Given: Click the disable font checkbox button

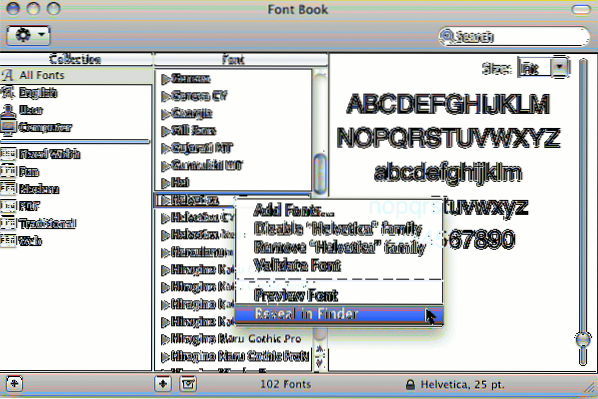Looking at the screenshot, I should [188, 383].
